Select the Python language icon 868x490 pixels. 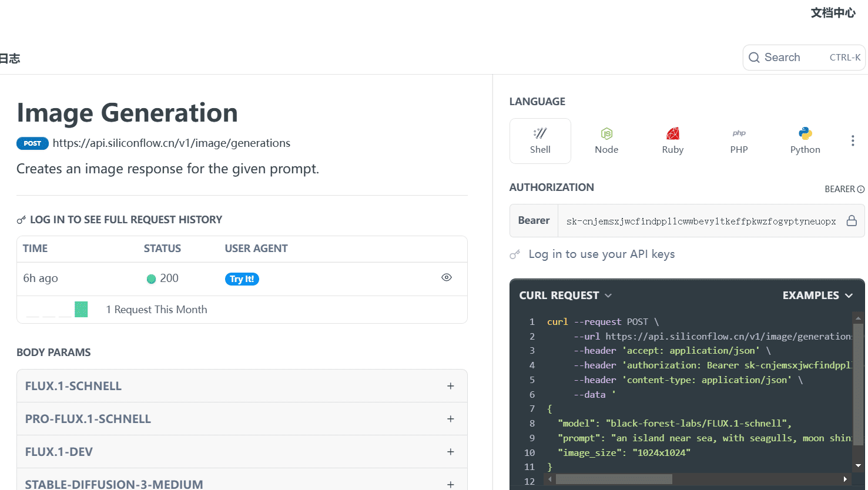[806, 133]
